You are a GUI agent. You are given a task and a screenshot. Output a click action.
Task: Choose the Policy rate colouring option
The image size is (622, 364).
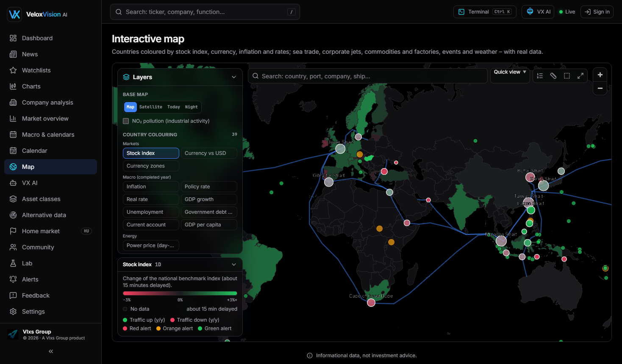tap(209, 187)
